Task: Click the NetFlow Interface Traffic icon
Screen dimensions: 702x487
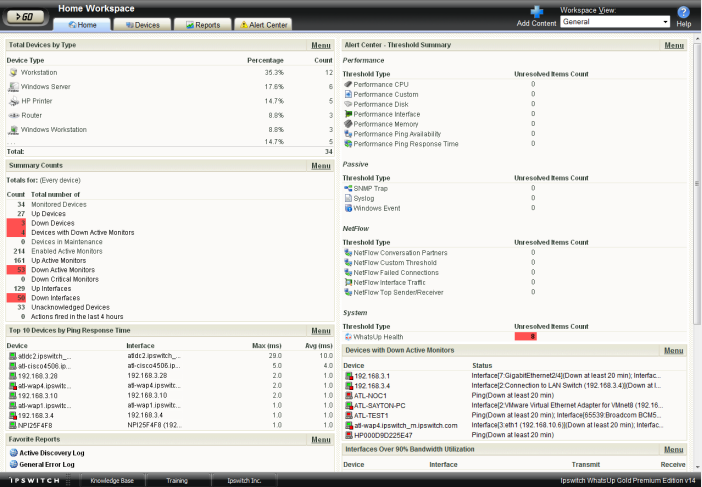Action: pyautogui.click(x=348, y=282)
